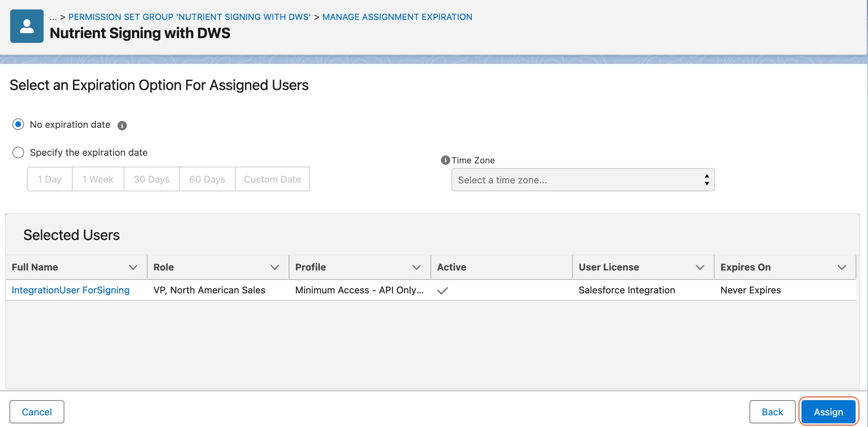Open User License column chevron menu
This screenshot has width=868, height=427.
coord(700,267)
